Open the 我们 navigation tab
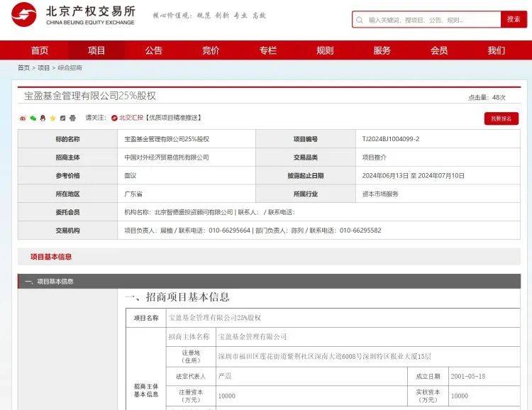 point(496,50)
